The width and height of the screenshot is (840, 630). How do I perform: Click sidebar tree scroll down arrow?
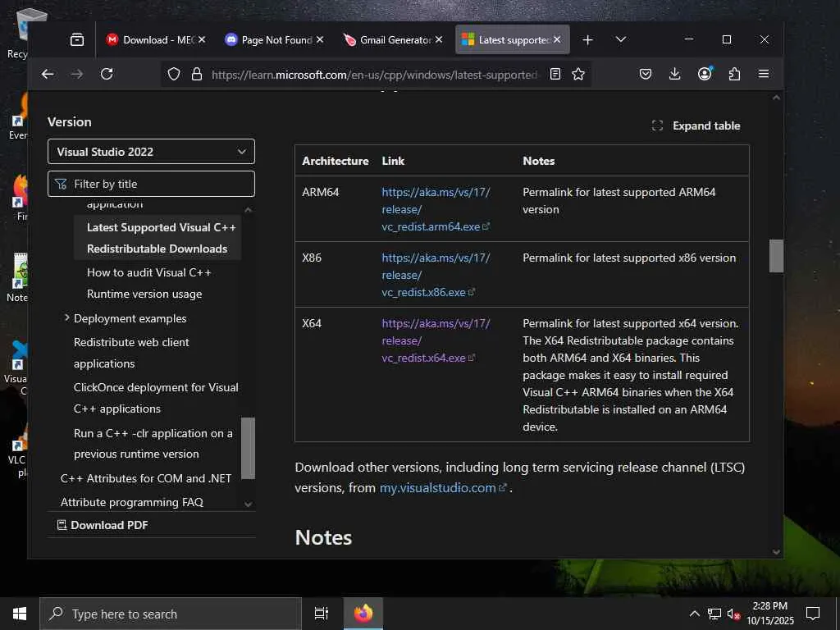point(248,504)
